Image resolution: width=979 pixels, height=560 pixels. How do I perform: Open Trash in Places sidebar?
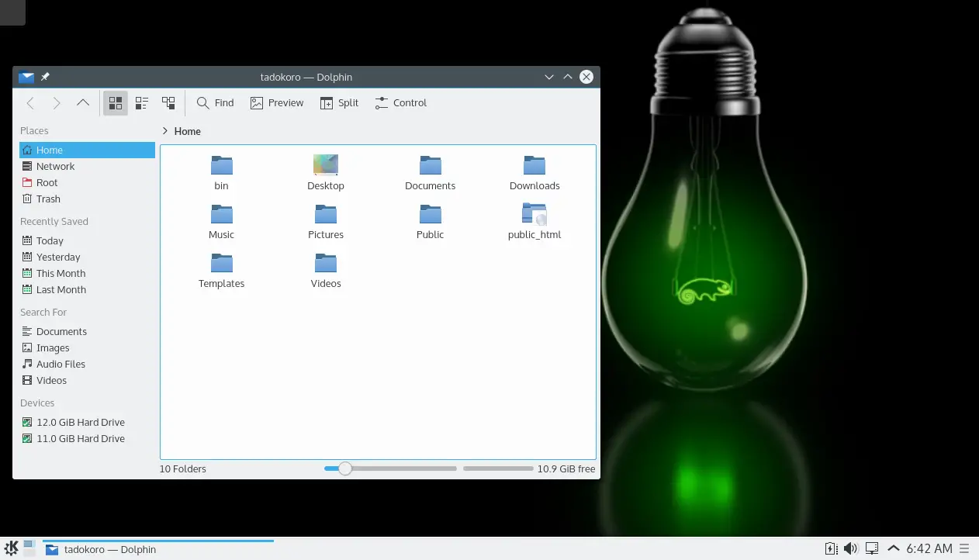point(87,199)
